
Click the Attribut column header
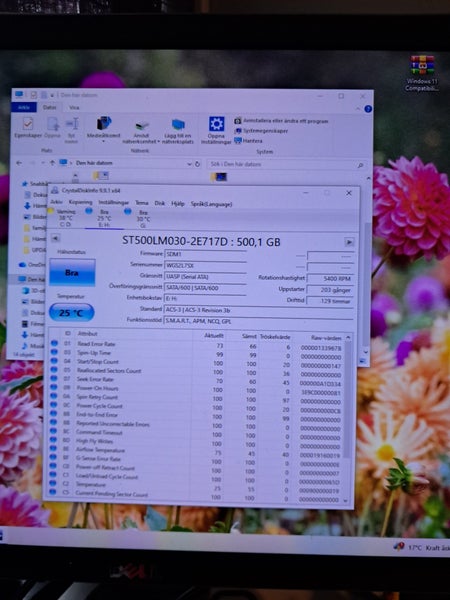[x=88, y=334]
